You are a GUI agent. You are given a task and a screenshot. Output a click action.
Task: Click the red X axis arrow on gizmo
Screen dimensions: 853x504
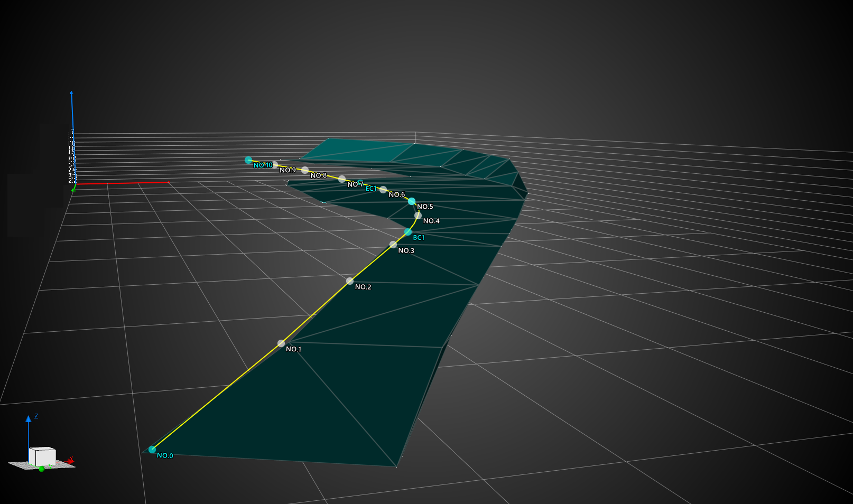[x=70, y=461]
